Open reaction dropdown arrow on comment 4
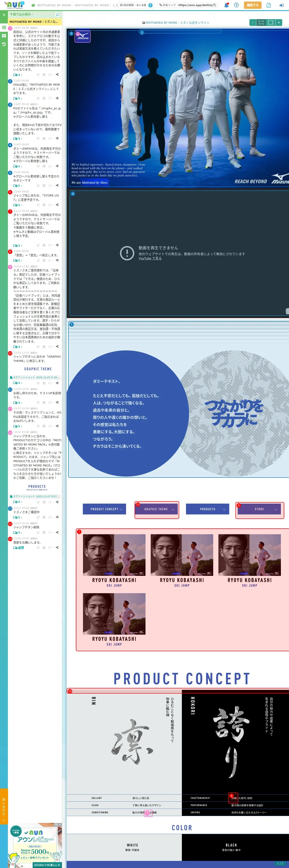The height and width of the screenshot is (868, 289). point(53,166)
